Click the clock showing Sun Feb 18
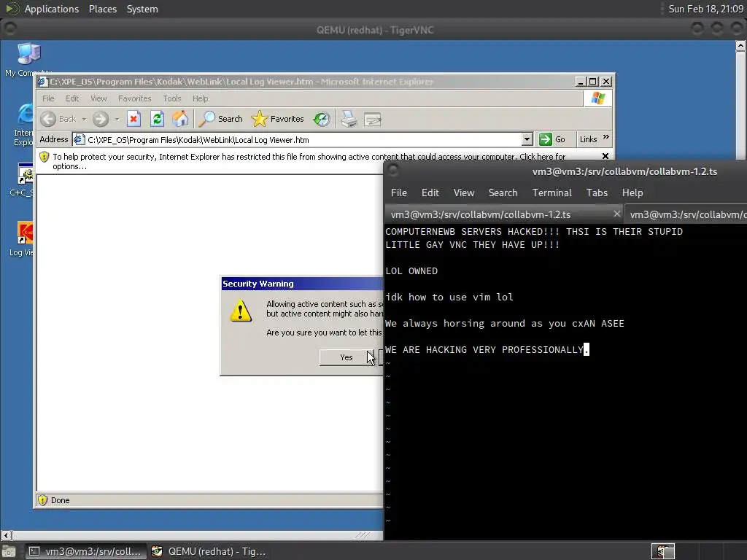 coord(705,9)
